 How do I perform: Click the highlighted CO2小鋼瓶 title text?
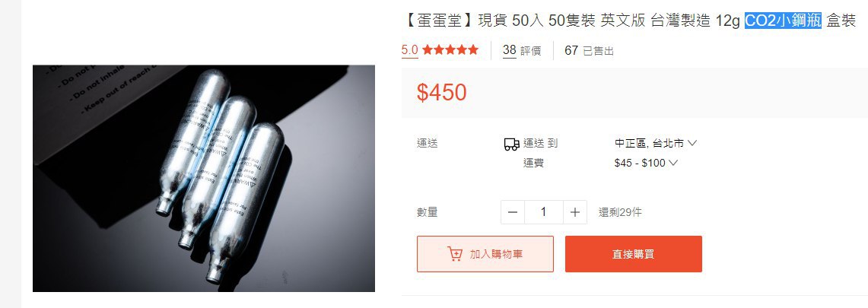[783, 21]
